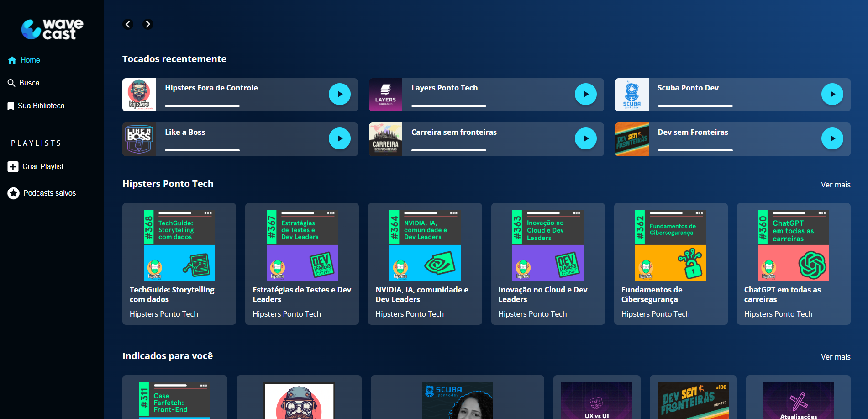Play Dev sem Fronteiras

[x=832, y=138]
